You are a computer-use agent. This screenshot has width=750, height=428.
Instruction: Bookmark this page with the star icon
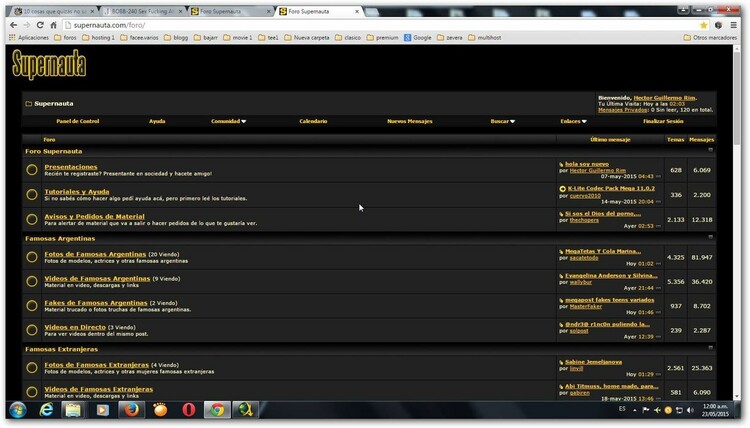(703, 25)
